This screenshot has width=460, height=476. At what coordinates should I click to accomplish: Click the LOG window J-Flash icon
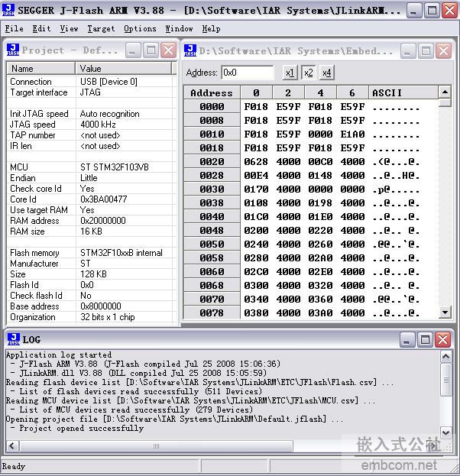[14, 339]
